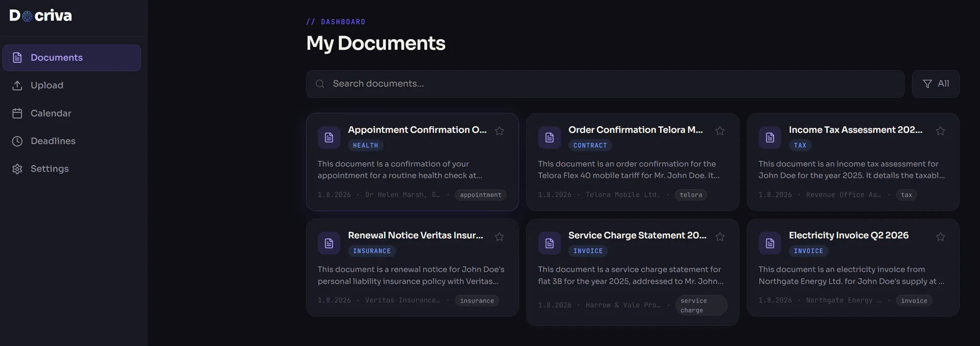This screenshot has width=980, height=346.
Task: Click the health check appointment description
Action: [400, 170]
